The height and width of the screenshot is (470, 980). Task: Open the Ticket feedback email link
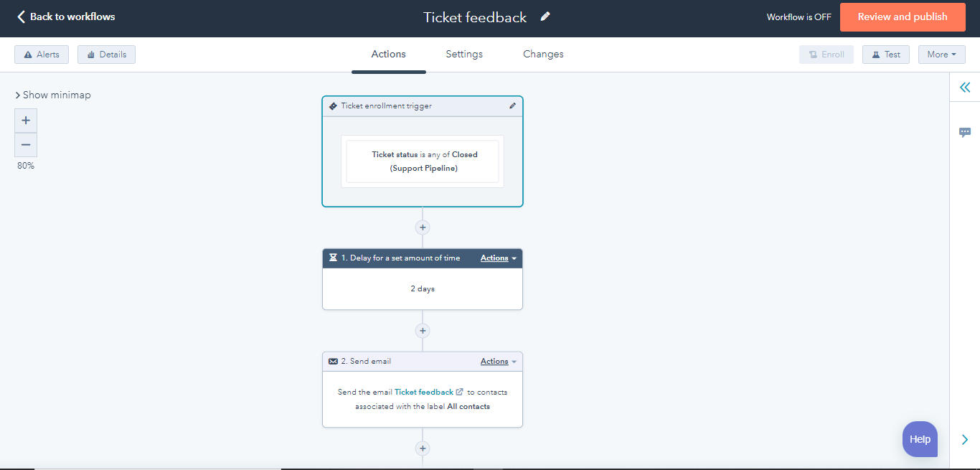(423, 392)
